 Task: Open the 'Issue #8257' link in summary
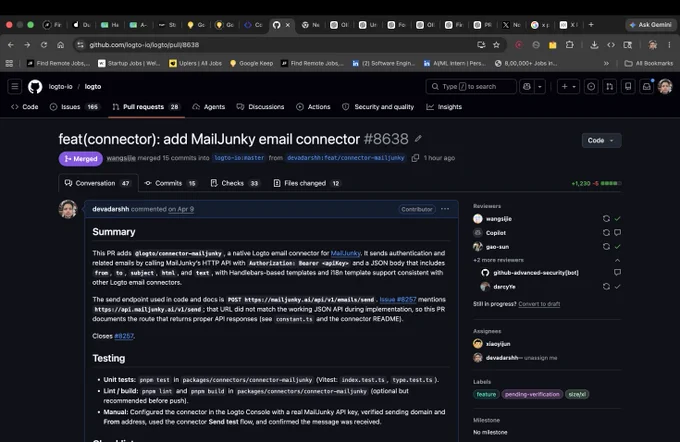pos(398,299)
